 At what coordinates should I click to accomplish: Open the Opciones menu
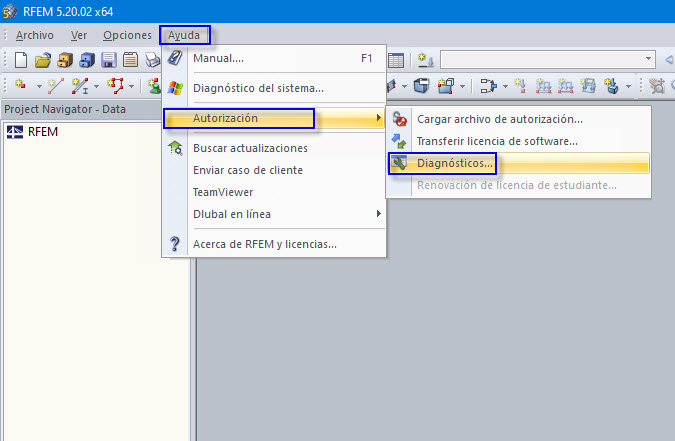tap(127, 35)
